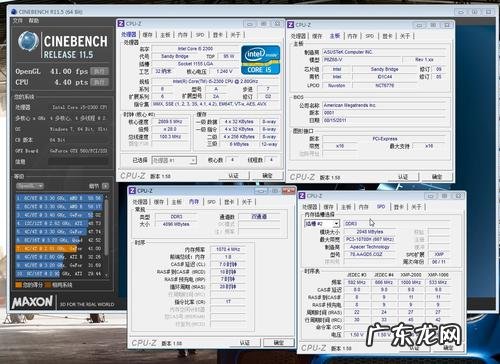Click the 6 MBytes level 3 cache field
This screenshot has width=500, height=364.
coord(239,144)
